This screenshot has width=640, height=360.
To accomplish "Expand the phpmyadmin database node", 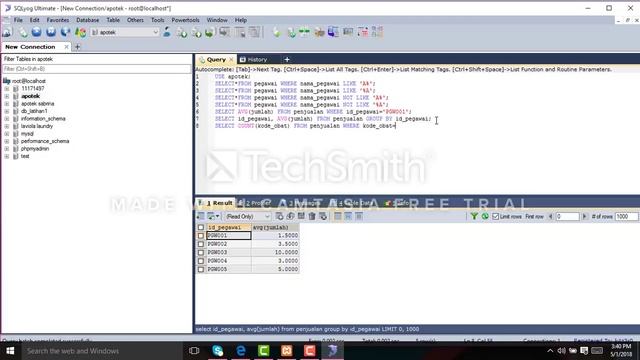I will [7, 149].
